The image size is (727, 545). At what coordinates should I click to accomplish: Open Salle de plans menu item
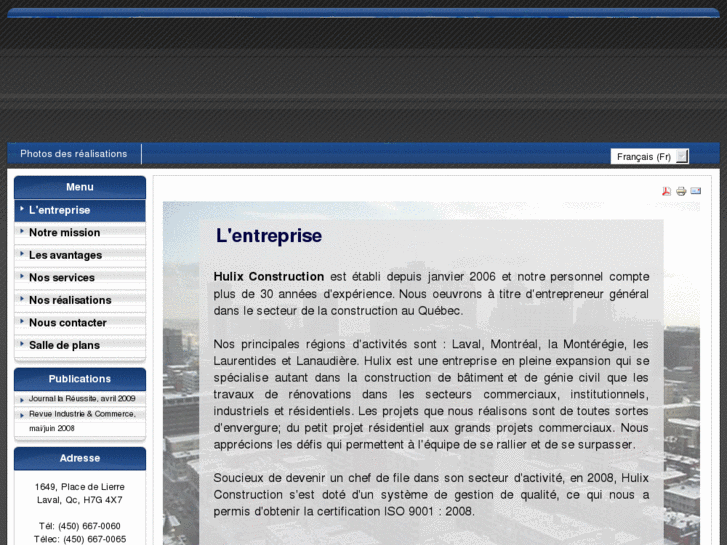pos(80,345)
